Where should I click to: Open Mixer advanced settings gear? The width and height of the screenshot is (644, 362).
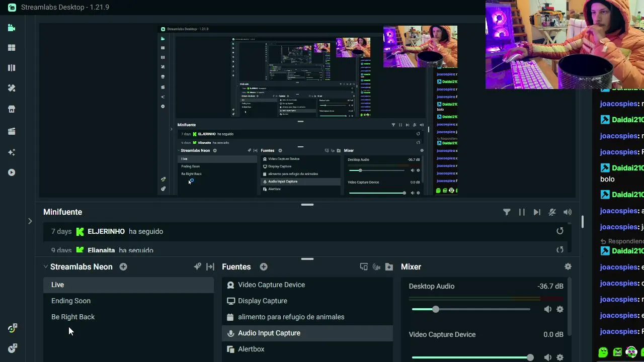click(x=568, y=266)
